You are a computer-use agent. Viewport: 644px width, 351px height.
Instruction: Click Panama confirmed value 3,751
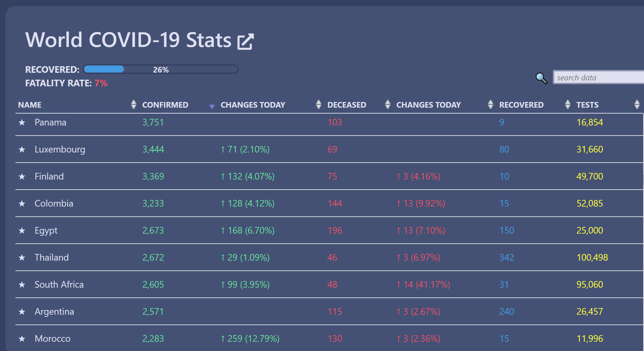(153, 122)
